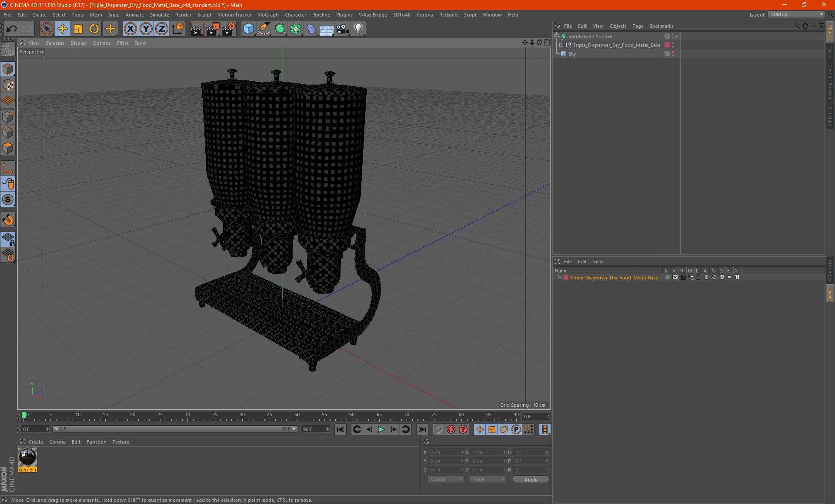Open the Layout Startup dropdown
This screenshot has height=504, width=835.
[x=796, y=14]
